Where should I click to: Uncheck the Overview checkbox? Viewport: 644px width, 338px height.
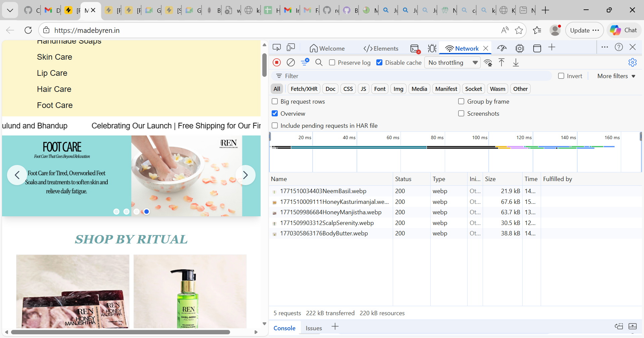point(275,114)
